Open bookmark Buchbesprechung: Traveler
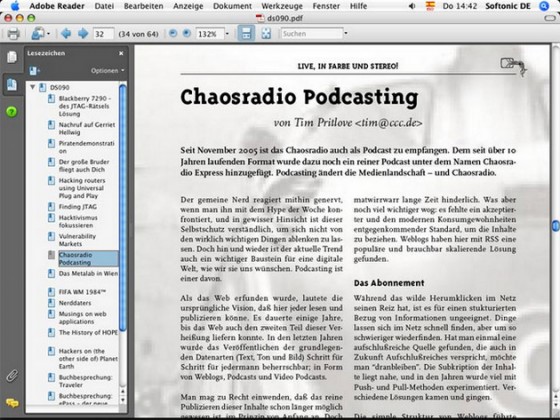Image resolution: width=560 pixels, height=420 pixels. 85,381
